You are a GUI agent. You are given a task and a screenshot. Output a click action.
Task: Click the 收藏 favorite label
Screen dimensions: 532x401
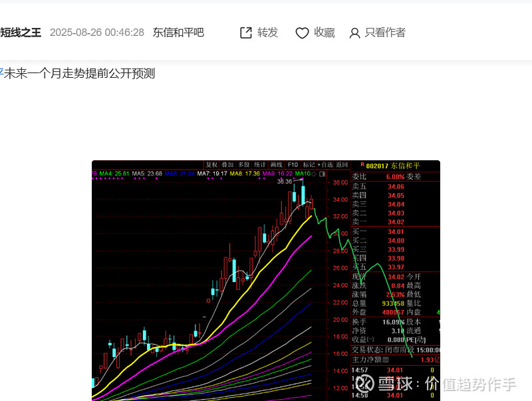coord(325,33)
